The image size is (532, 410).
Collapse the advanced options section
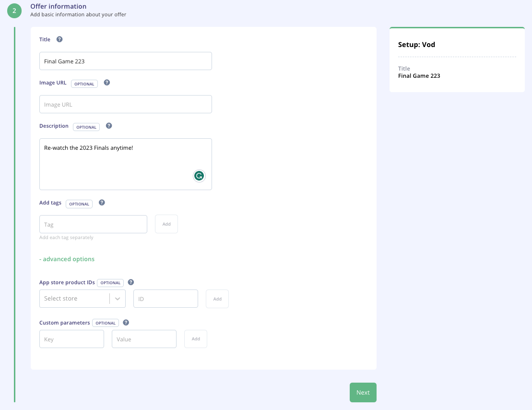coord(67,259)
